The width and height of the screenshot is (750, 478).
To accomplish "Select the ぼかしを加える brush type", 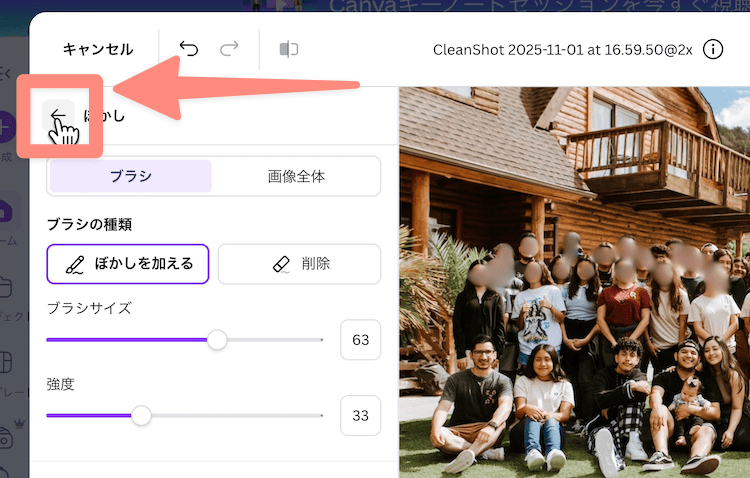I will click(x=127, y=264).
